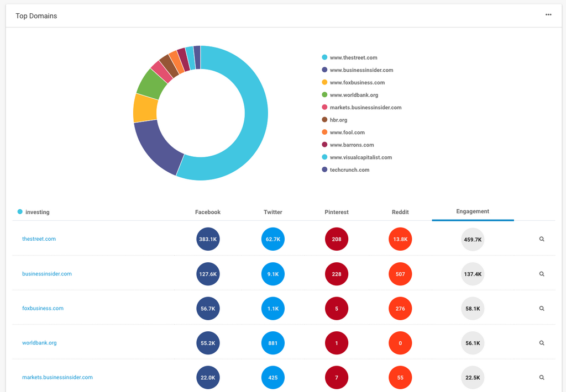
Task: Sort table by Engagement column
Action: pyautogui.click(x=473, y=211)
